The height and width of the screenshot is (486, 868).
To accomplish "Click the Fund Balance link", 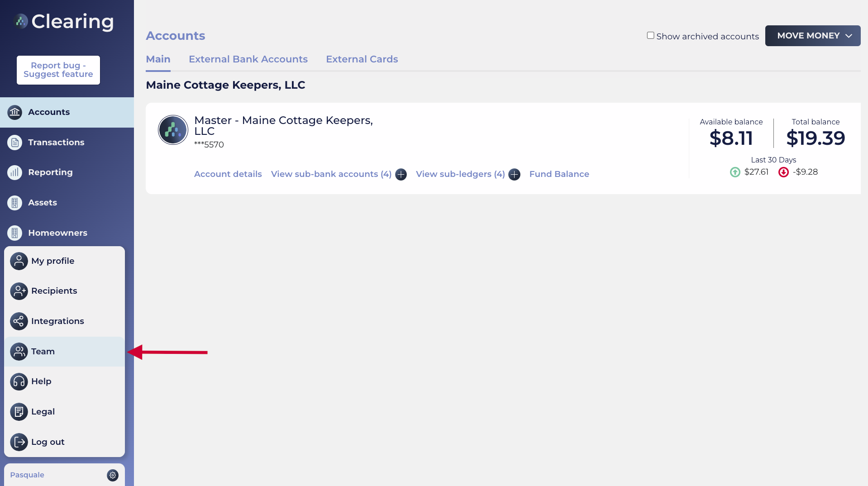I will (x=559, y=174).
